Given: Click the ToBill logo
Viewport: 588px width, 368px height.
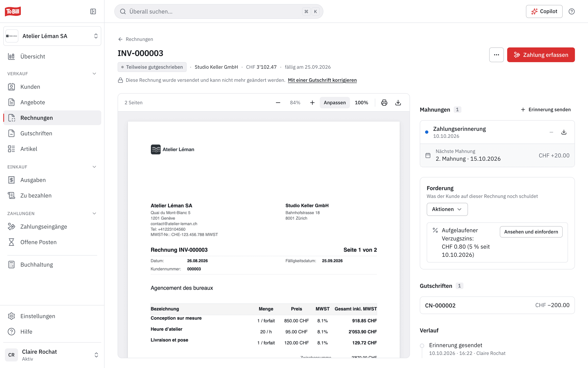Looking at the screenshot, I should tap(13, 11).
